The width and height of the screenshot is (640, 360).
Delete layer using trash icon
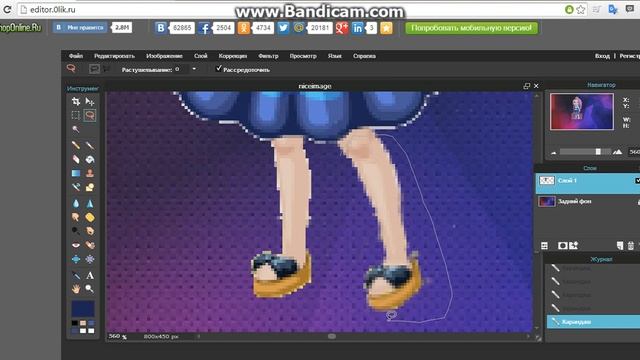pyautogui.click(x=631, y=245)
